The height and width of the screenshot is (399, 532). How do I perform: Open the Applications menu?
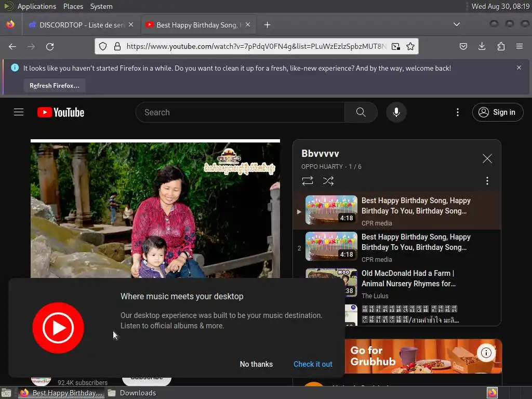(37, 6)
